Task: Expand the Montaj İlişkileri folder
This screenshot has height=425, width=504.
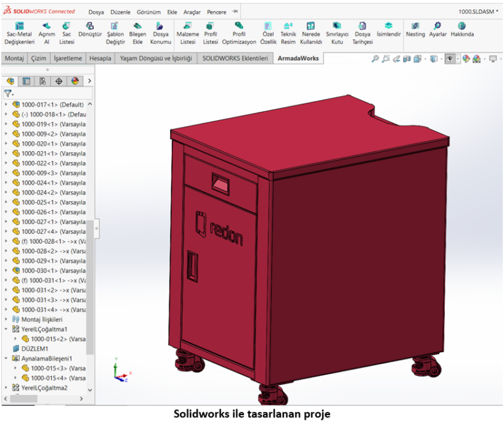Action: [7, 319]
